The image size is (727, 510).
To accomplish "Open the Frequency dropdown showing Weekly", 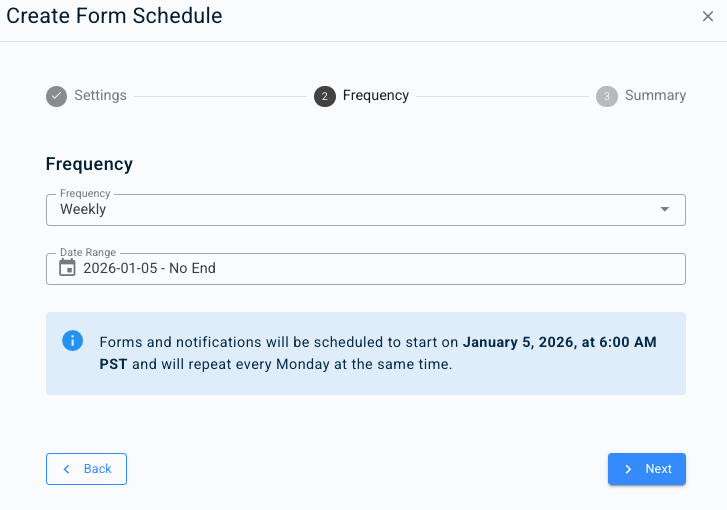I will (350, 210).
